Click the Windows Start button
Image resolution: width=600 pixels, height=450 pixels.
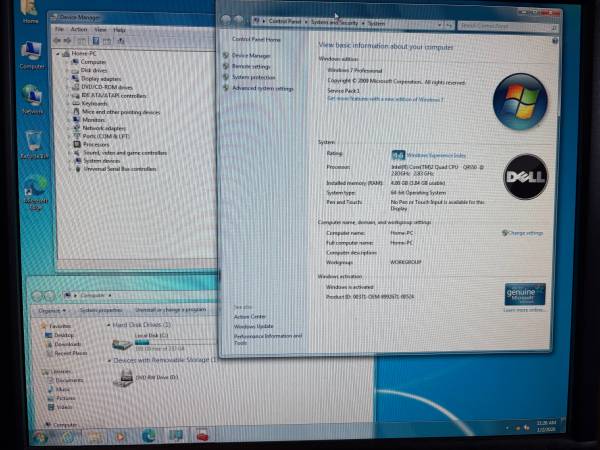coord(41,436)
